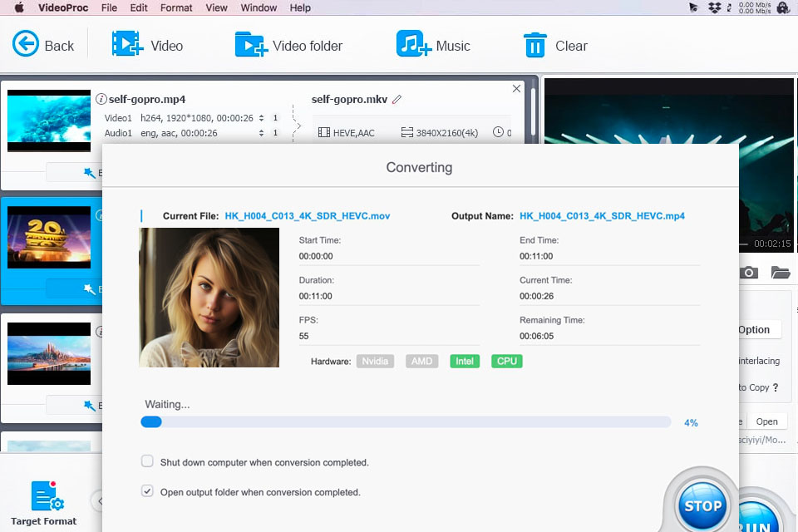
Task: Open the Target Format icon
Action: tap(47, 496)
